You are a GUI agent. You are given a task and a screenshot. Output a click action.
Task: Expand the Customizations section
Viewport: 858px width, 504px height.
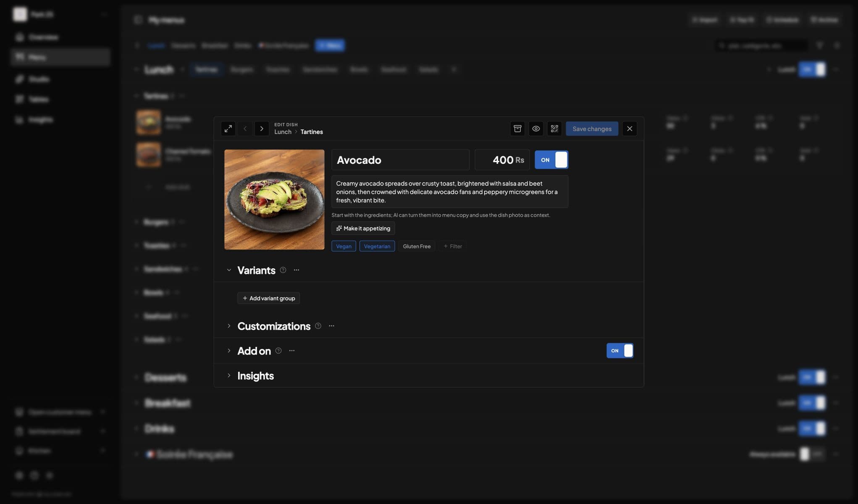coord(229,326)
